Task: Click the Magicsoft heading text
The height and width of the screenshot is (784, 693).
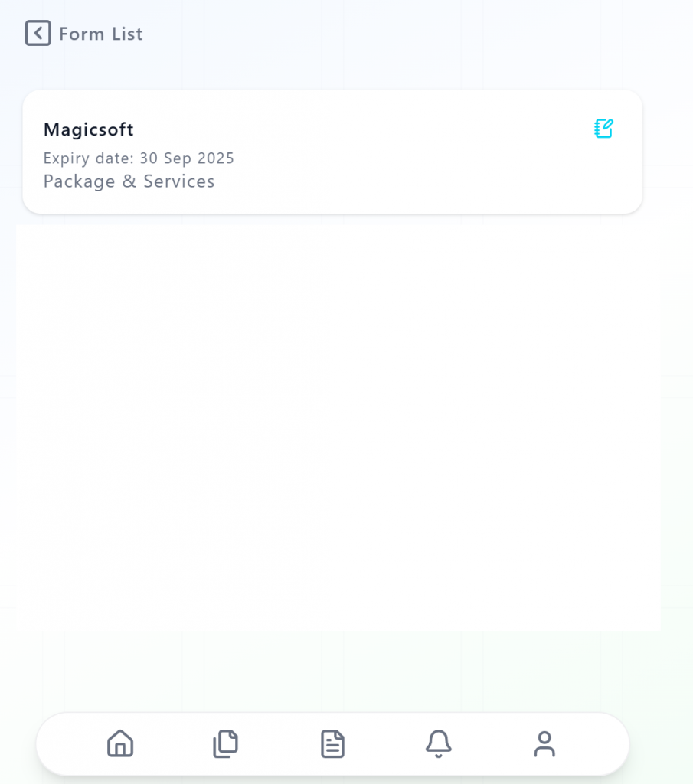Action: tap(89, 129)
